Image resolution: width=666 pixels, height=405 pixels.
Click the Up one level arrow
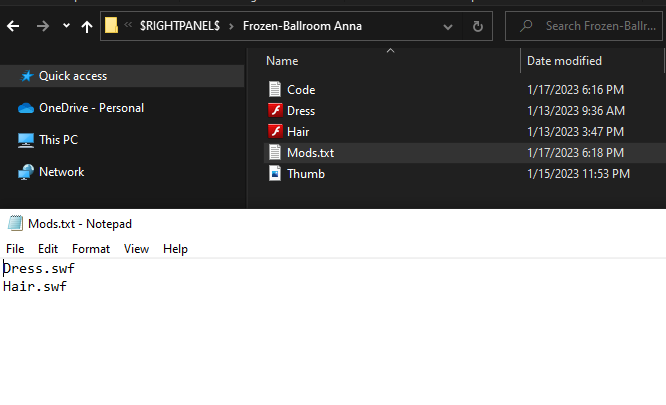(88, 26)
